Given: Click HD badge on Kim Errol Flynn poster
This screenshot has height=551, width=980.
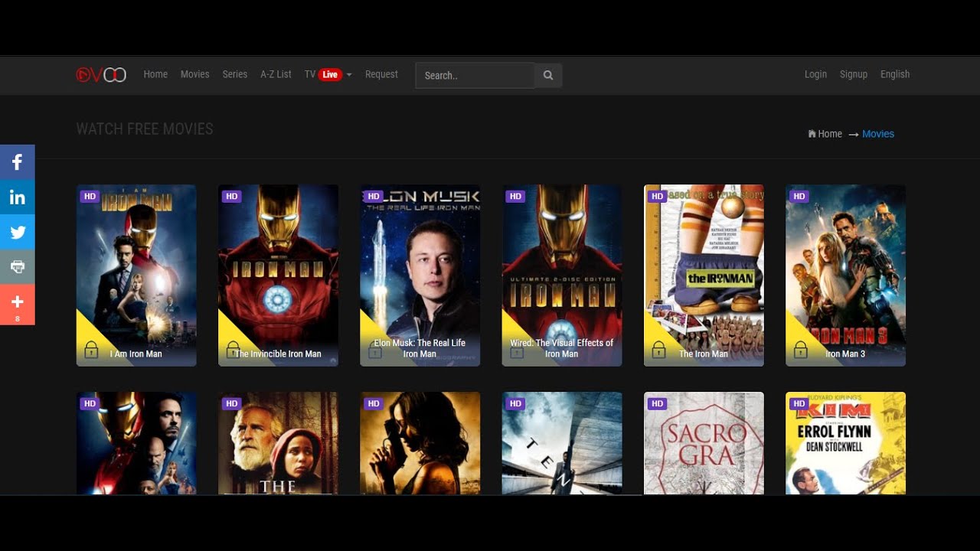Looking at the screenshot, I should 799,404.
